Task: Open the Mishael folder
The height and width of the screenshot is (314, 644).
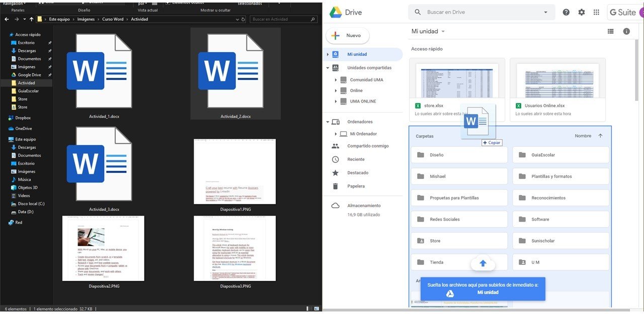Action: click(x=459, y=176)
